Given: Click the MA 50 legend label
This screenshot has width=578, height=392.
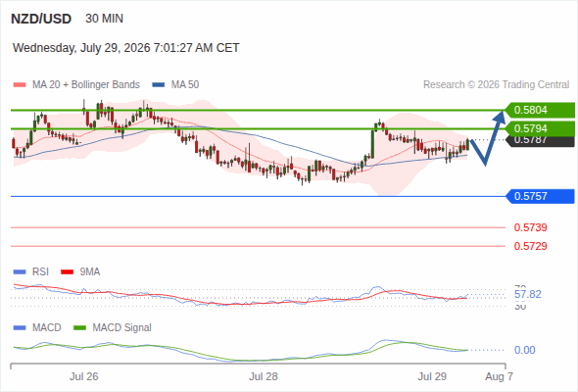Looking at the screenshot, I should (x=185, y=85).
